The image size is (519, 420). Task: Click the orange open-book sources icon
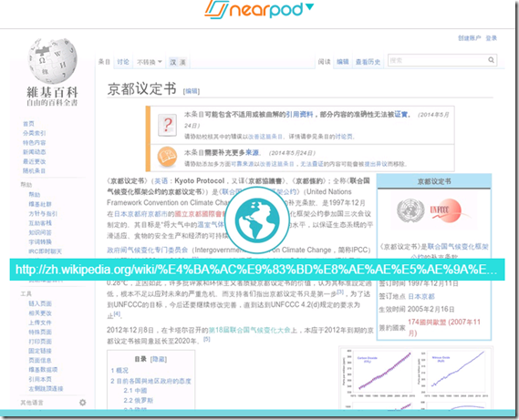(167, 157)
